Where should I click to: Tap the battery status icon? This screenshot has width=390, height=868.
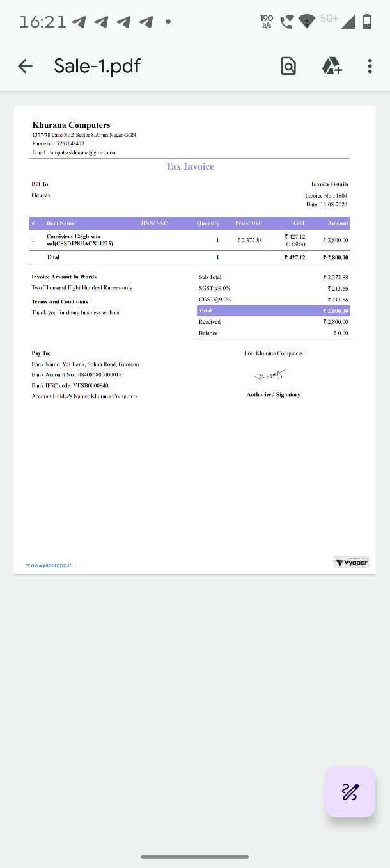(x=367, y=21)
